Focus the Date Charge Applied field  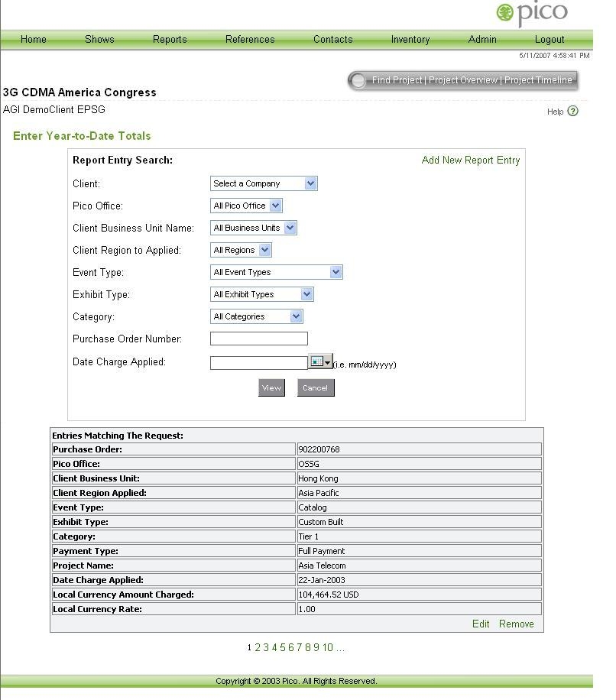tap(259, 362)
